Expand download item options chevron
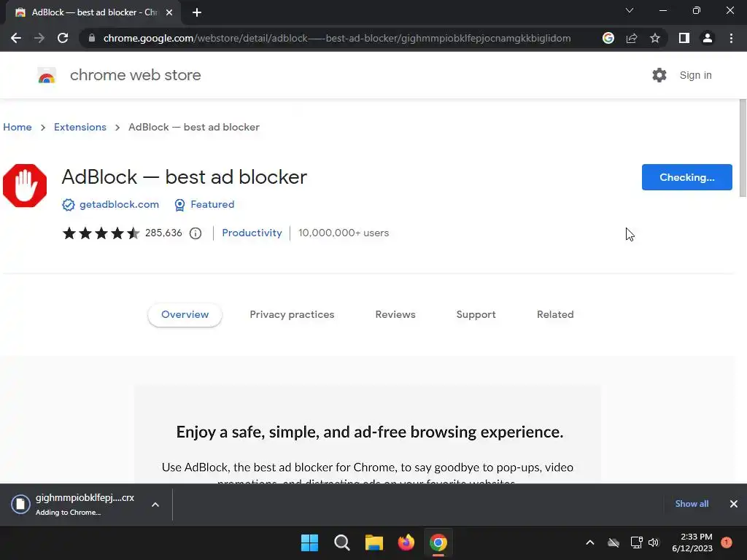Screen dimensions: 747x560 [x=155, y=505]
